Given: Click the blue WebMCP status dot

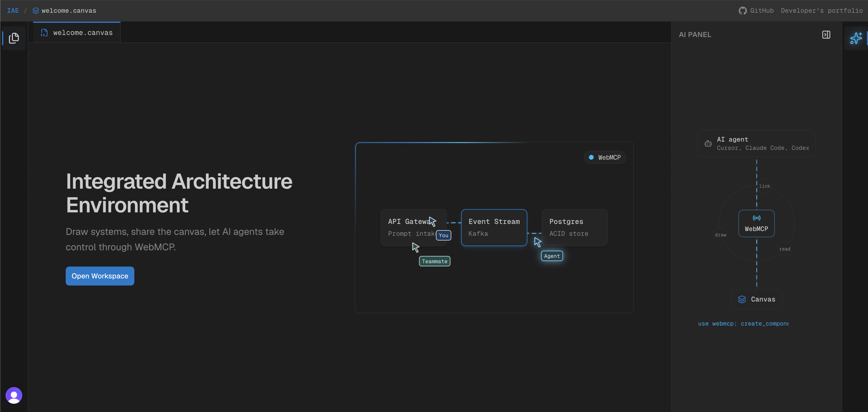Looking at the screenshot, I should tap(591, 158).
